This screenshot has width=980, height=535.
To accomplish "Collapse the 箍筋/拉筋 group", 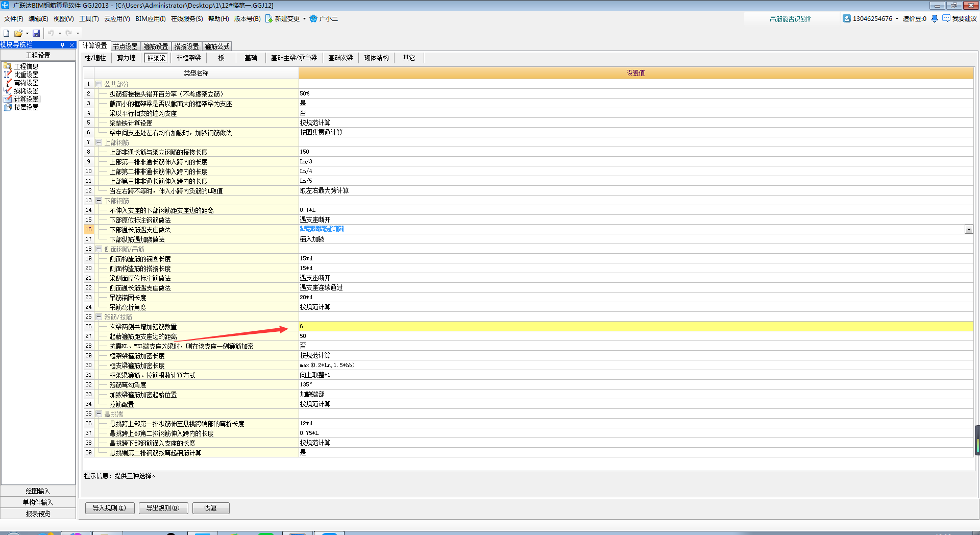I will pos(99,317).
